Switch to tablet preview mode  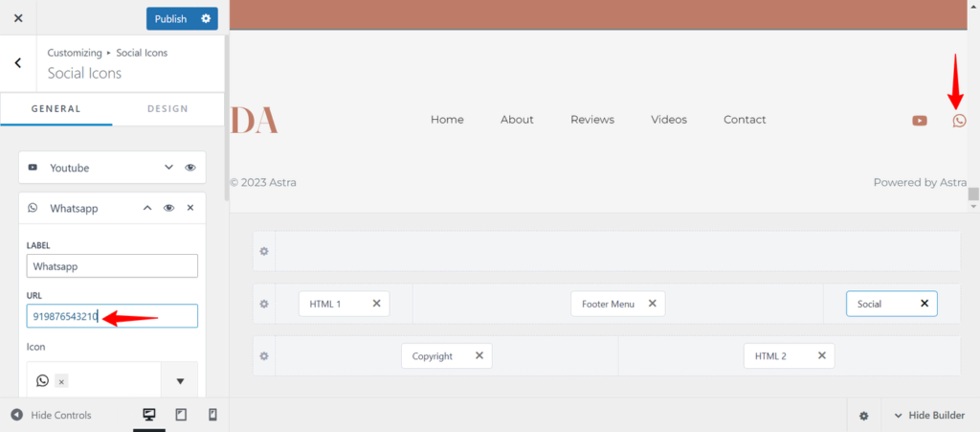pyautogui.click(x=181, y=415)
